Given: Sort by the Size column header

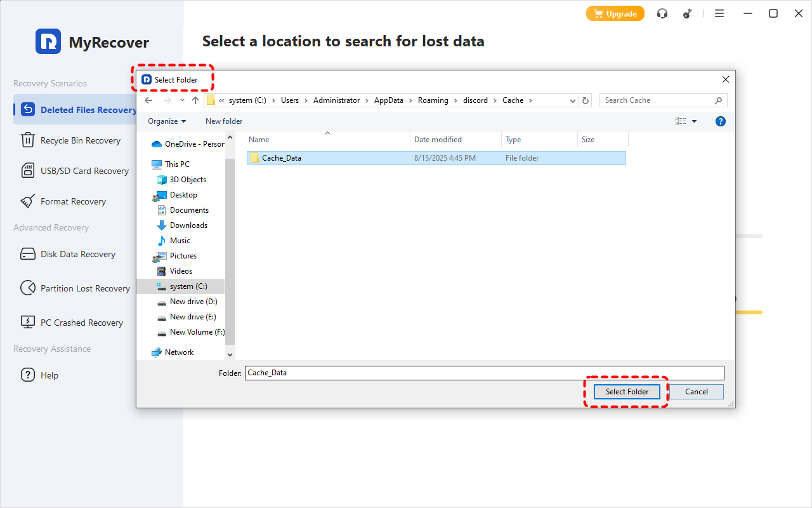Looking at the screenshot, I should (x=603, y=140).
